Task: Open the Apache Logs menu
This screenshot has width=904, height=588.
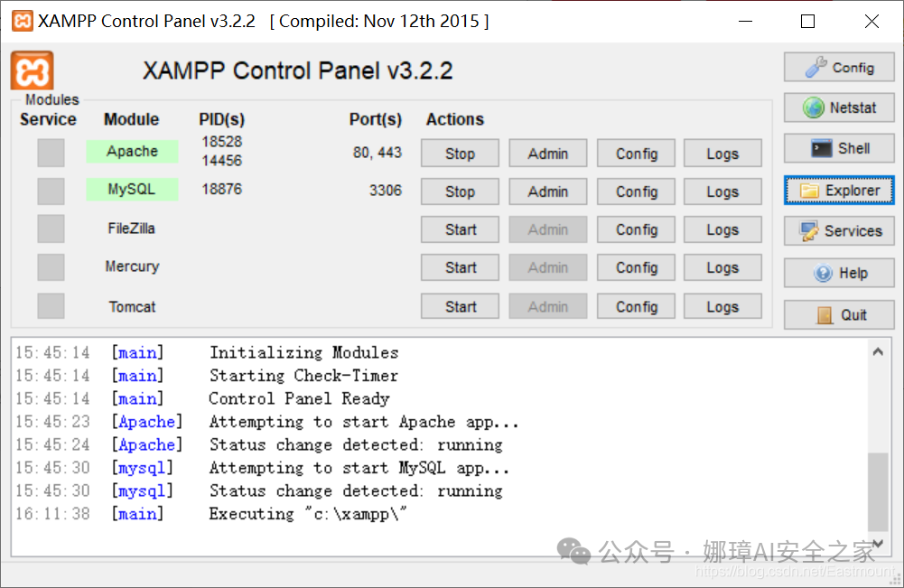Action: 722,154
